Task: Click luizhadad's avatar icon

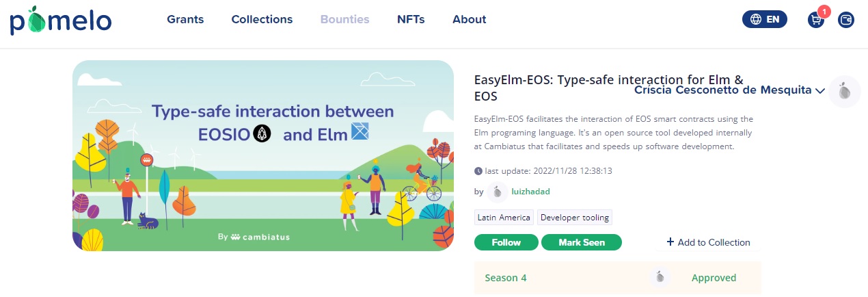Action: click(x=498, y=192)
